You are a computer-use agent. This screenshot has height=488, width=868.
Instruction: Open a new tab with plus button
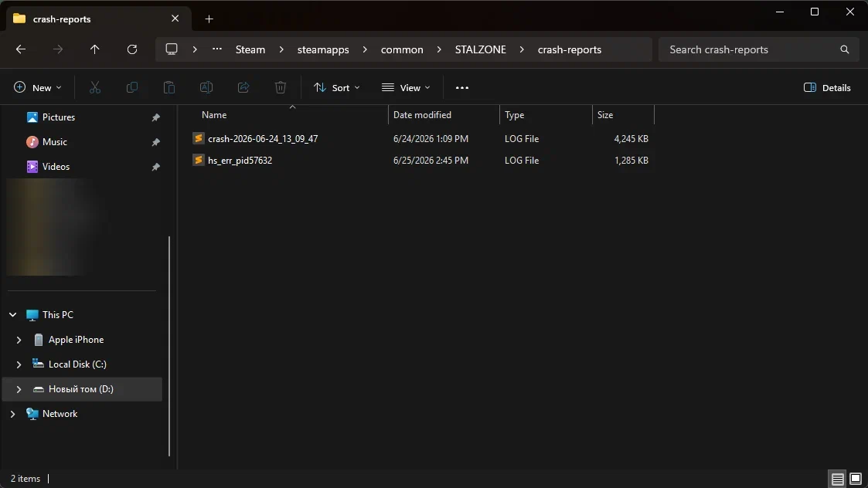pyautogui.click(x=209, y=19)
